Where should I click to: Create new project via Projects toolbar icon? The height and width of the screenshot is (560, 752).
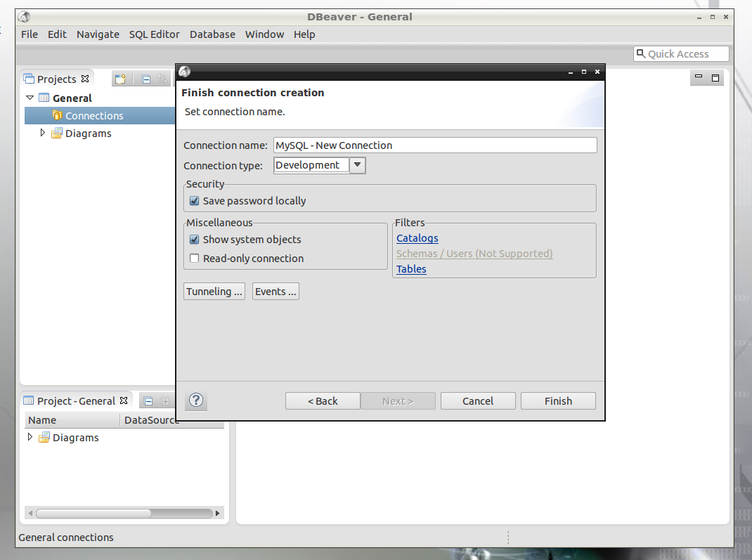click(120, 79)
